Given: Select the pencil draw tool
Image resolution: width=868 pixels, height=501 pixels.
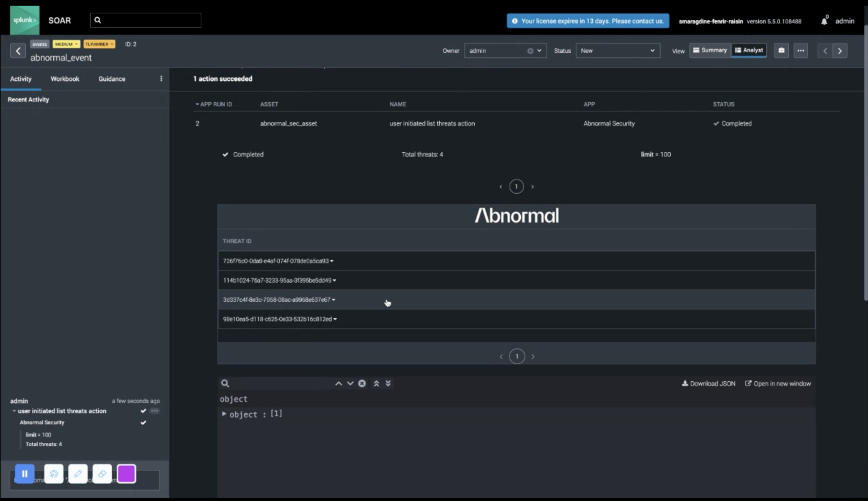Looking at the screenshot, I should pyautogui.click(x=78, y=473).
